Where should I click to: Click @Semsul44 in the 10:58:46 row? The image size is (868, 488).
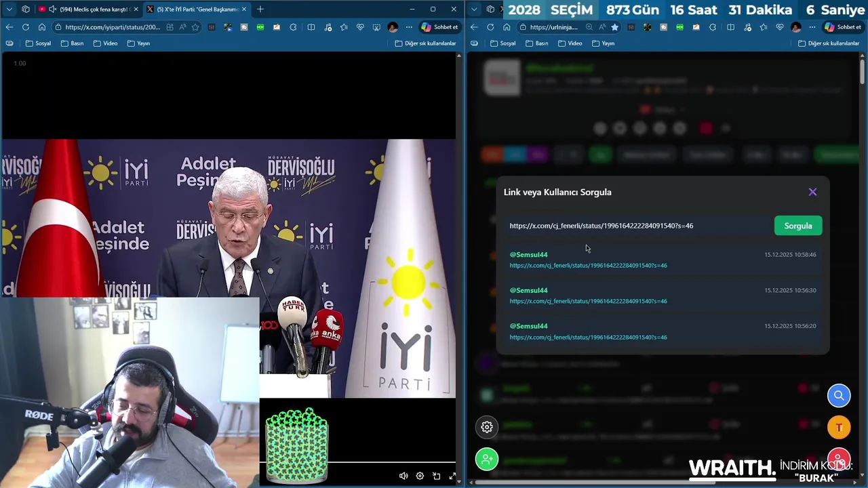tap(528, 255)
